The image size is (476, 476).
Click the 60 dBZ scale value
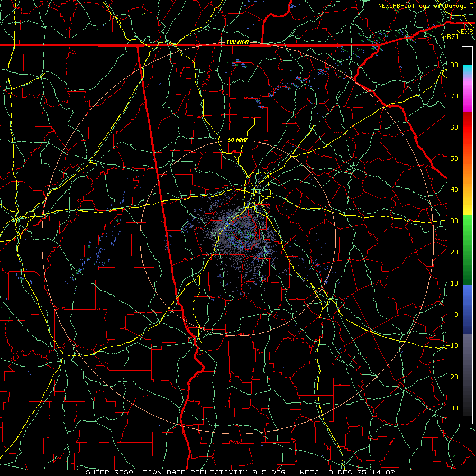click(x=454, y=127)
